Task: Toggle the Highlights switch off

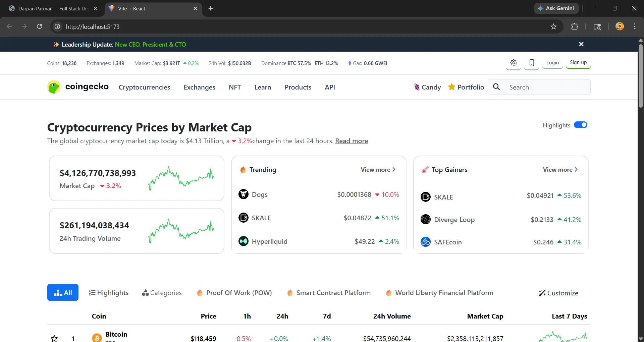Action: (x=581, y=125)
